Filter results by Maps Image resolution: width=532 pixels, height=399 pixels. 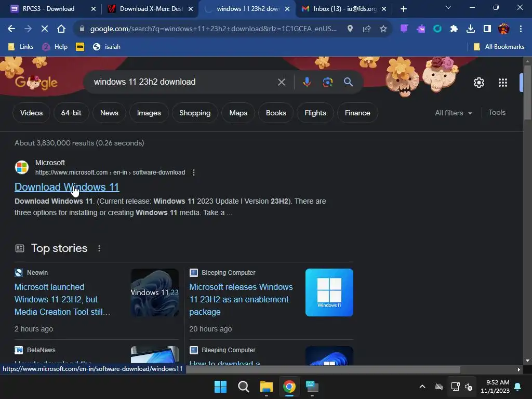238,113
